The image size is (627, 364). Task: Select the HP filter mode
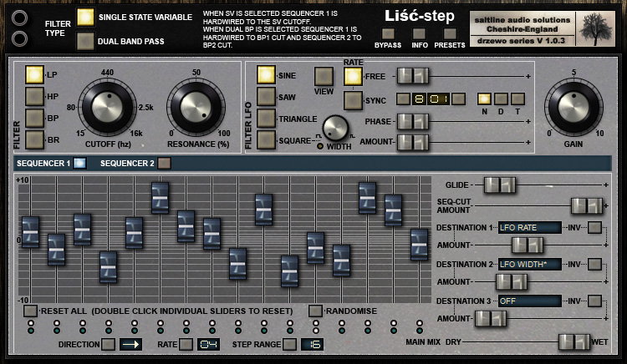(35, 96)
